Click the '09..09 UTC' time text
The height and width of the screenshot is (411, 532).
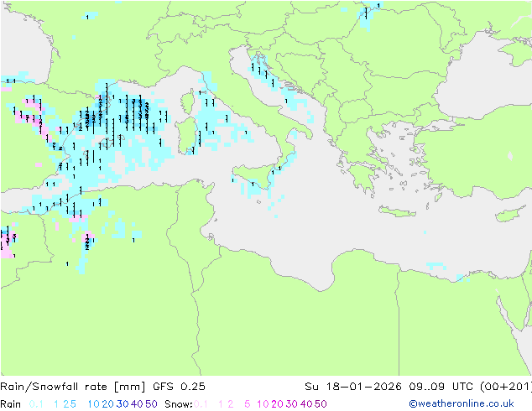point(441,387)
